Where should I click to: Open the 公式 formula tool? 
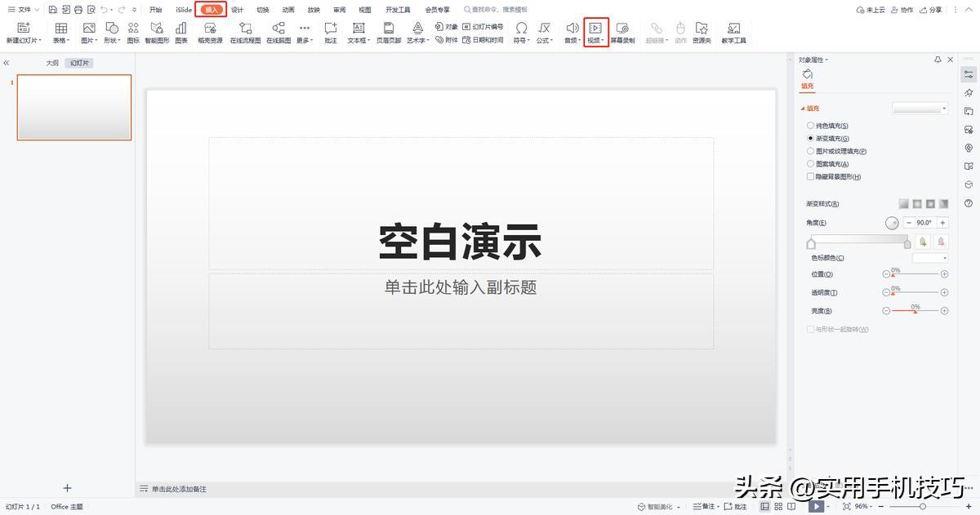coord(544,33)
